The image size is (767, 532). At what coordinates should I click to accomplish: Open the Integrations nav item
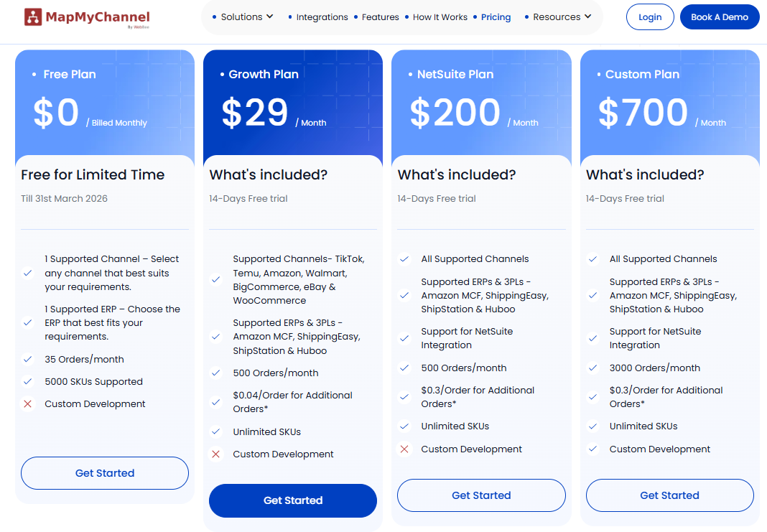coord(322,17)
